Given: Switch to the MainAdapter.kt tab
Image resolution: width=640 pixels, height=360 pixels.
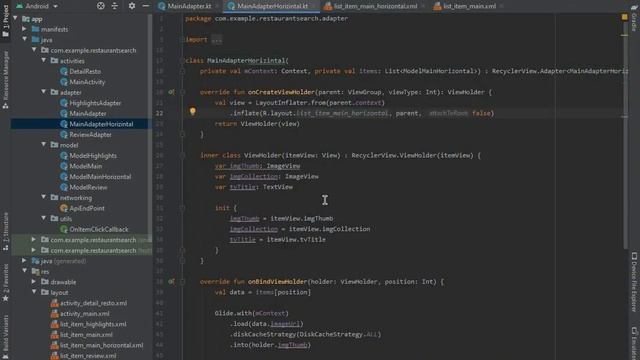Looking at the screenshot, I should [190, 6].
